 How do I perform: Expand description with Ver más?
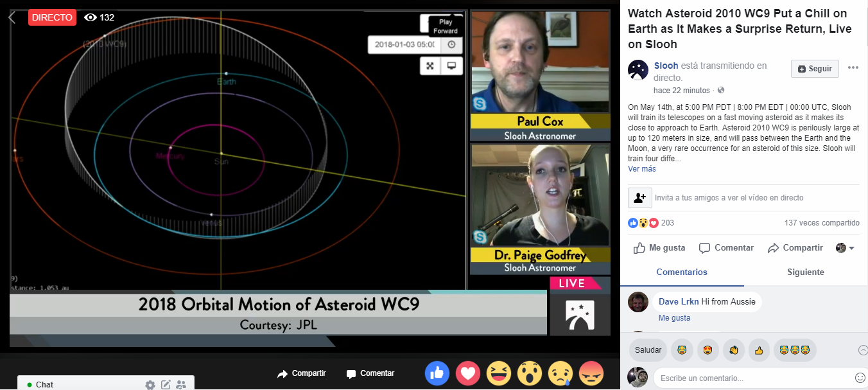tap(642, 169)
